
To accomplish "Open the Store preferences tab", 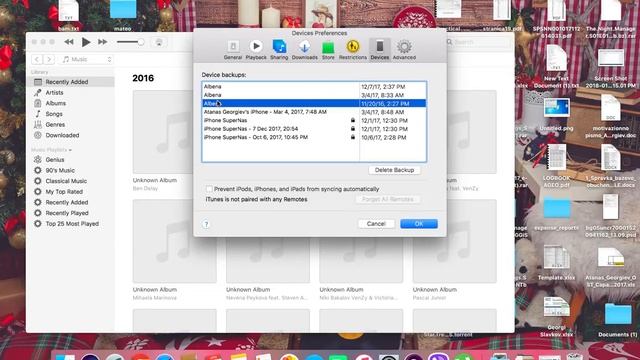I will 328,50.
